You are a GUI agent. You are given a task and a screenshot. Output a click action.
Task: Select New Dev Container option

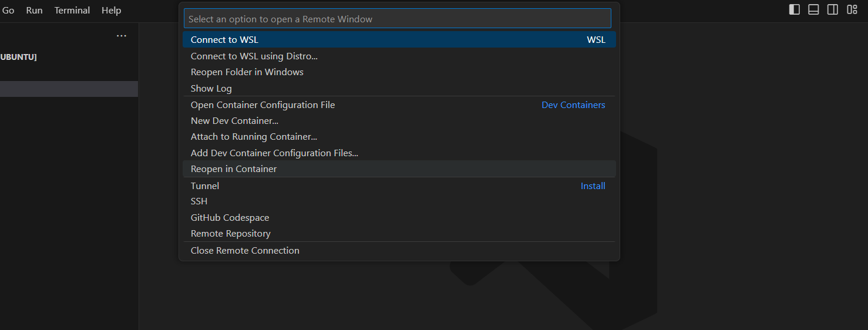[x=399, y=121]
